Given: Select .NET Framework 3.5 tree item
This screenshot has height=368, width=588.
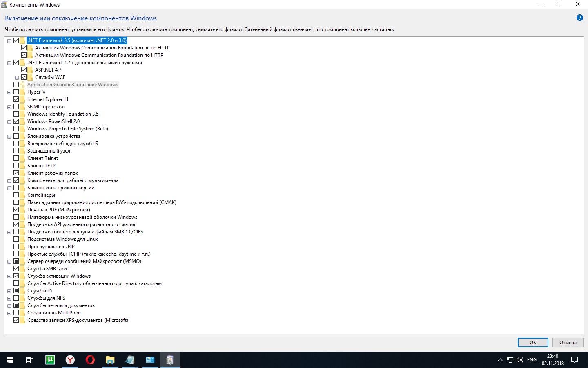Looking at the screenshot, I should coord(77,40).
